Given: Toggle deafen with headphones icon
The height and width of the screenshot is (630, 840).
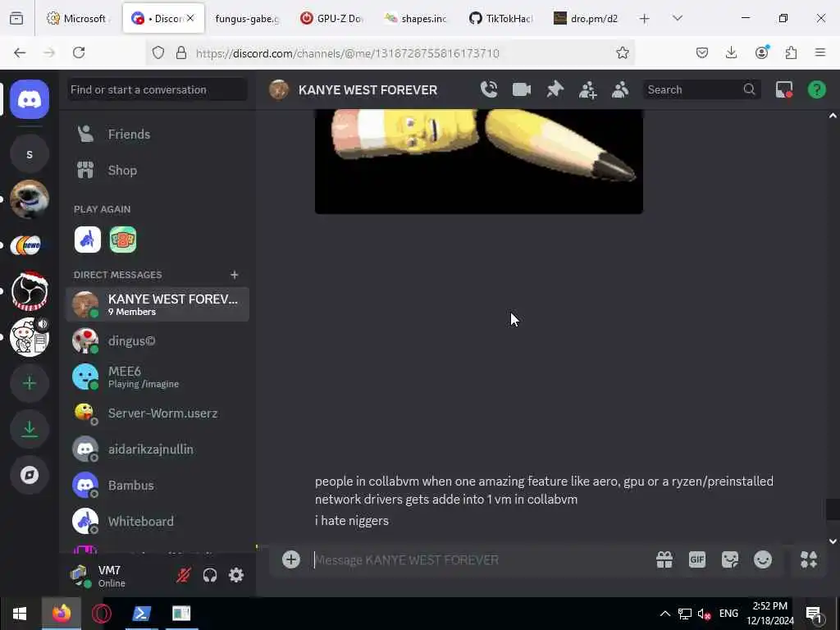Looking at the screenshot, I should point(210,575).
